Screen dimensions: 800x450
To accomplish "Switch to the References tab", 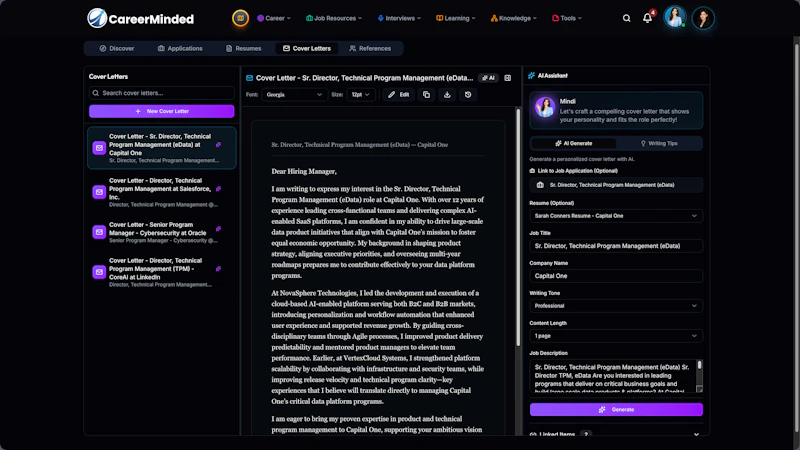I will click(x=370, y=48).
